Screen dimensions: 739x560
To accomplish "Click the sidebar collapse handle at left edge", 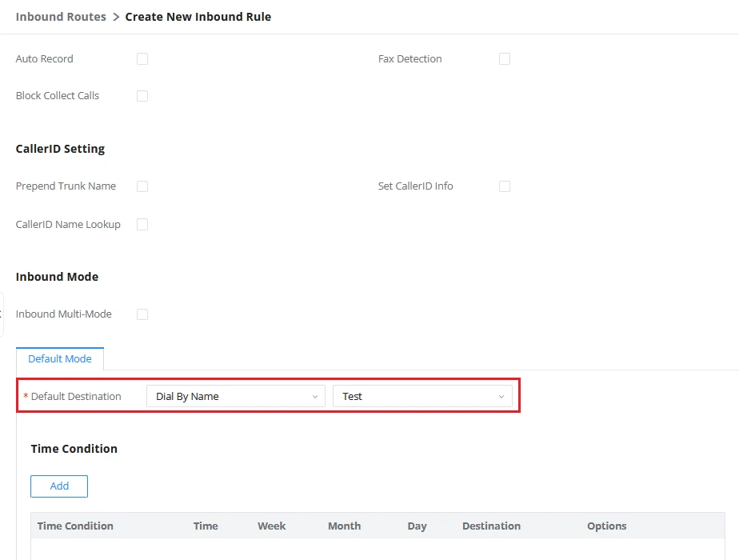I will (2, 314).
